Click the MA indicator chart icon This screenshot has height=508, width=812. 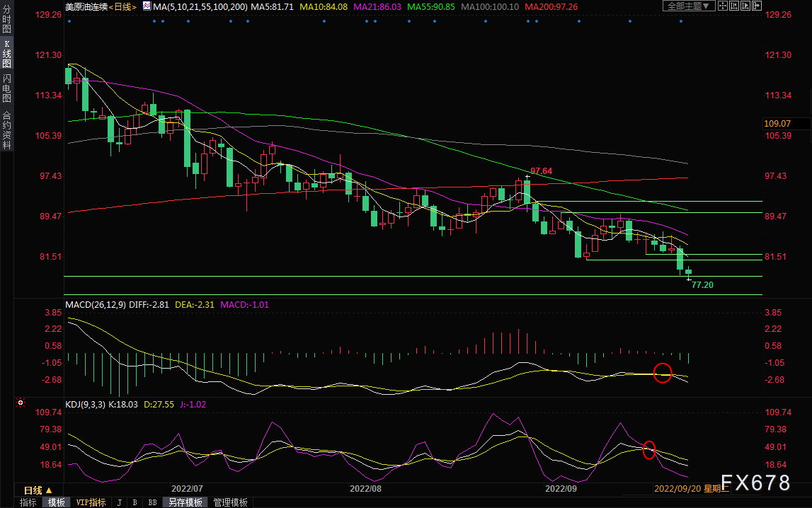coord(147,6)
